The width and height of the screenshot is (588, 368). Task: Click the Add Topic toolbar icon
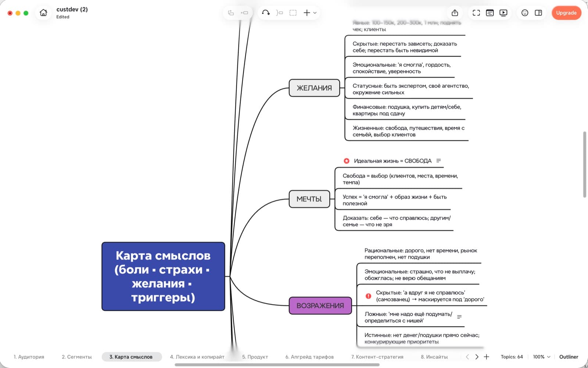coord(231,13)
